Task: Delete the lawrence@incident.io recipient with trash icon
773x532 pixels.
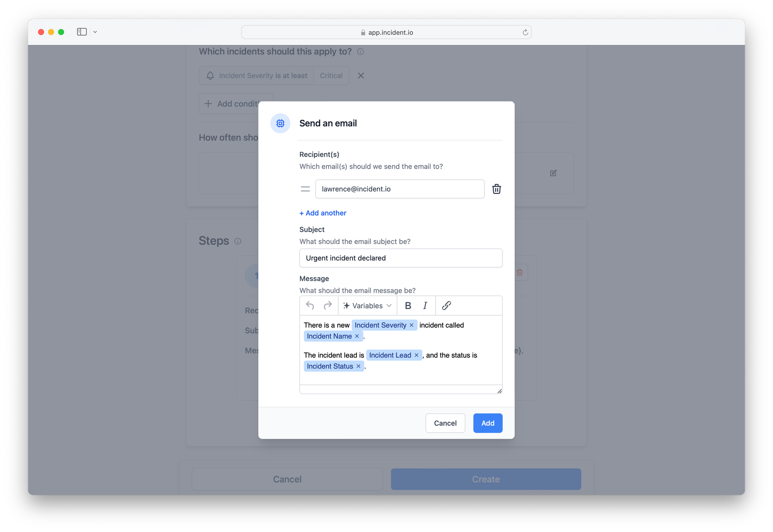Action: coord(496,189)
